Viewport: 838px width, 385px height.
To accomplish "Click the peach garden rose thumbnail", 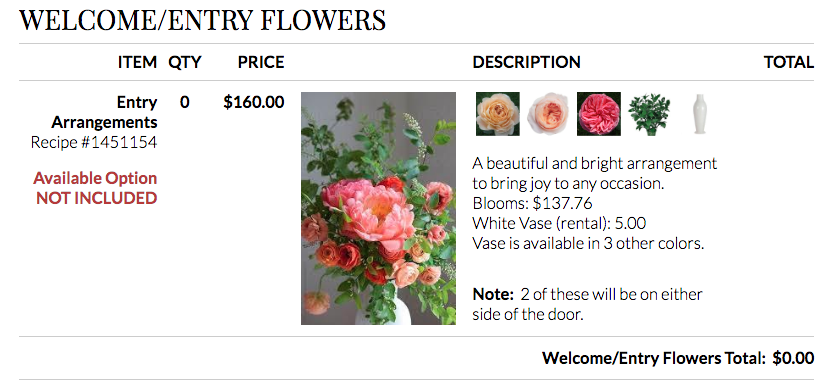I will pyautogui.click(x=498, y=114).
